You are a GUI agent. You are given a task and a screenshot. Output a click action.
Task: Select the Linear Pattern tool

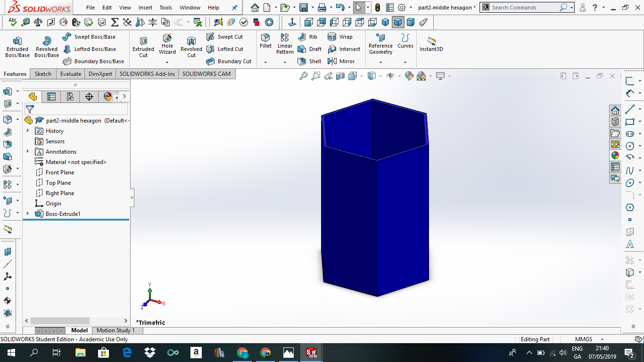tap(285, 44)
